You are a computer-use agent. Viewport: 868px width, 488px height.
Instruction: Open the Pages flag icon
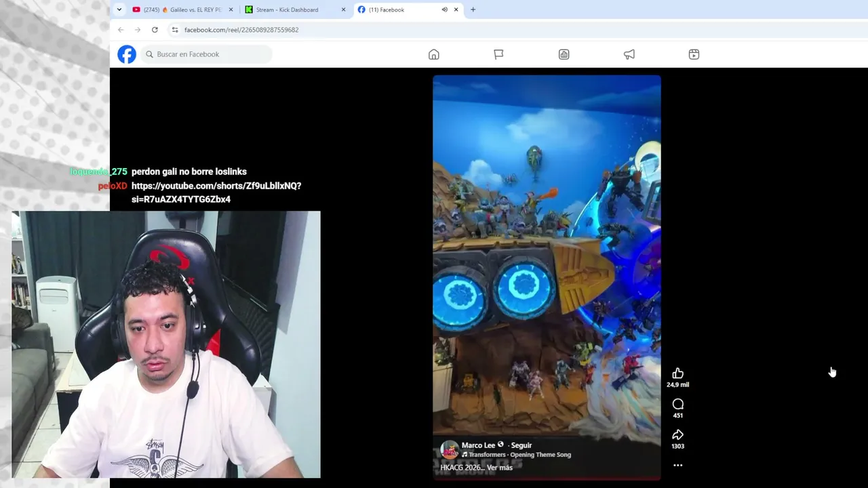(x=498, y=54)
